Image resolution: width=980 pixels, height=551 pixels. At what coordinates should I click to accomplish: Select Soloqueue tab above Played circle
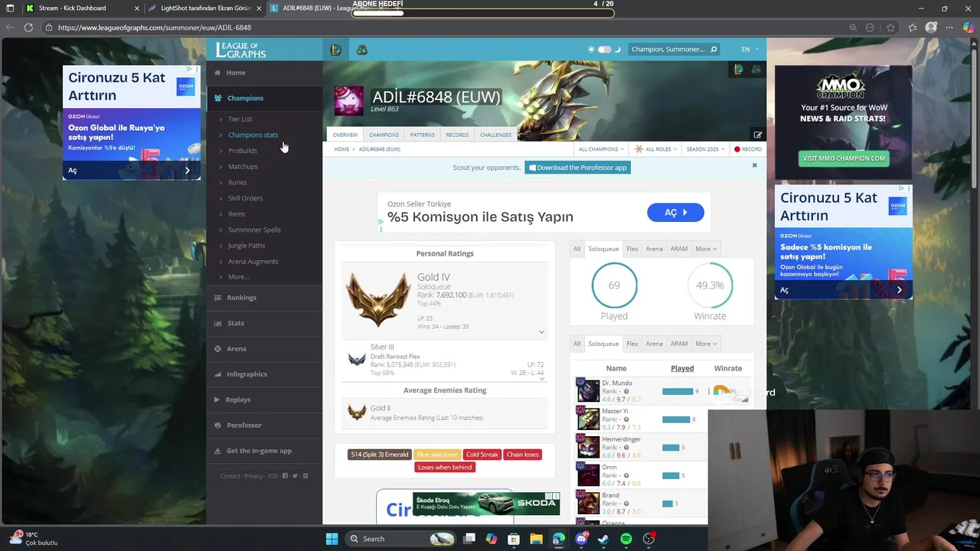(x=603, y=249)
